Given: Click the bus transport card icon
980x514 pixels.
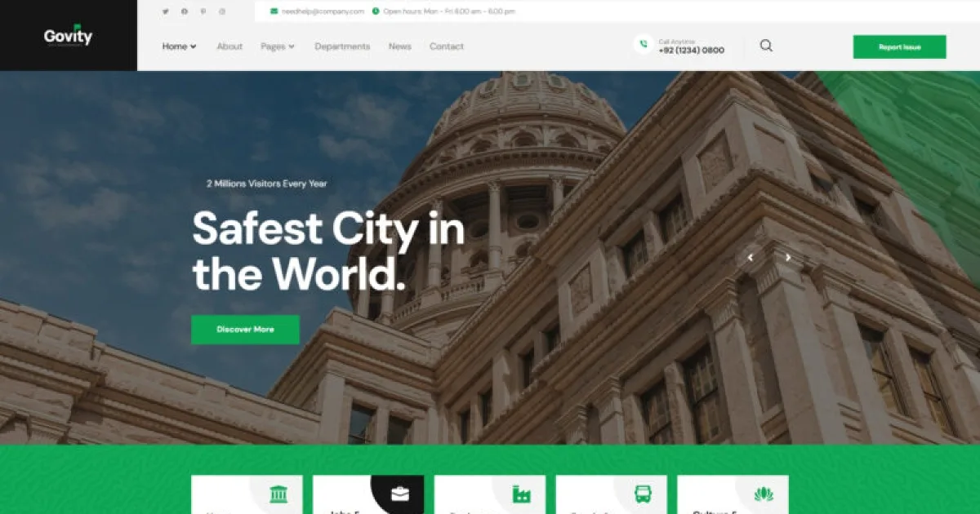Looking at the screenshot, I should pos(644,494).
